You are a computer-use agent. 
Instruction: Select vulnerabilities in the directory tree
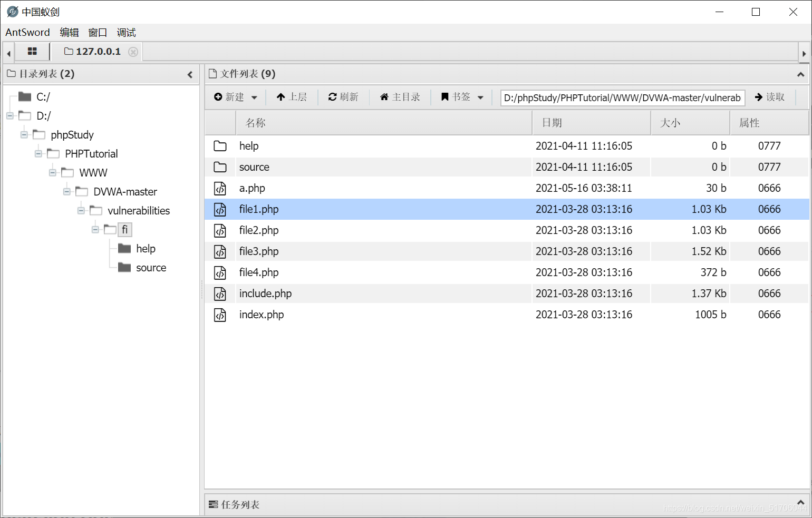(139, 211)
